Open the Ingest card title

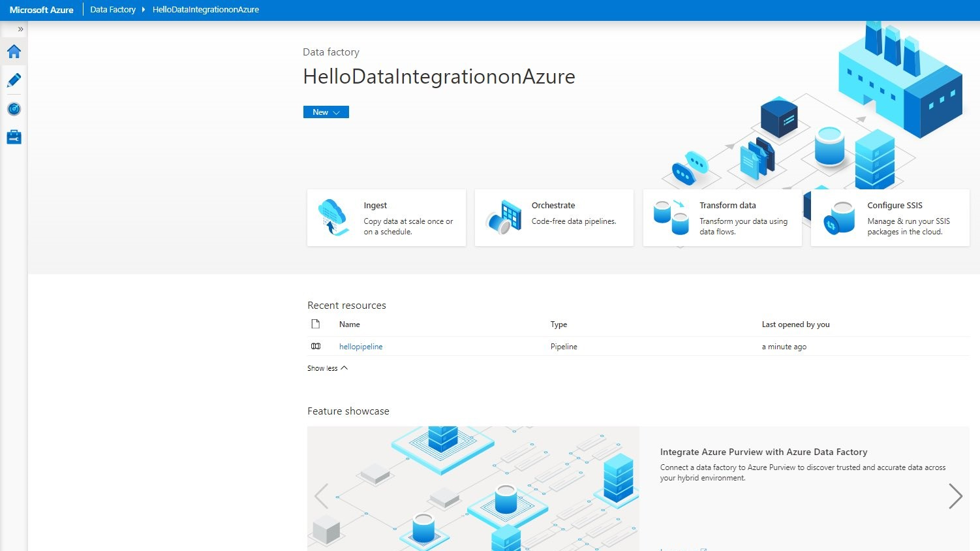pyautogui.click(x=375, y=206)
